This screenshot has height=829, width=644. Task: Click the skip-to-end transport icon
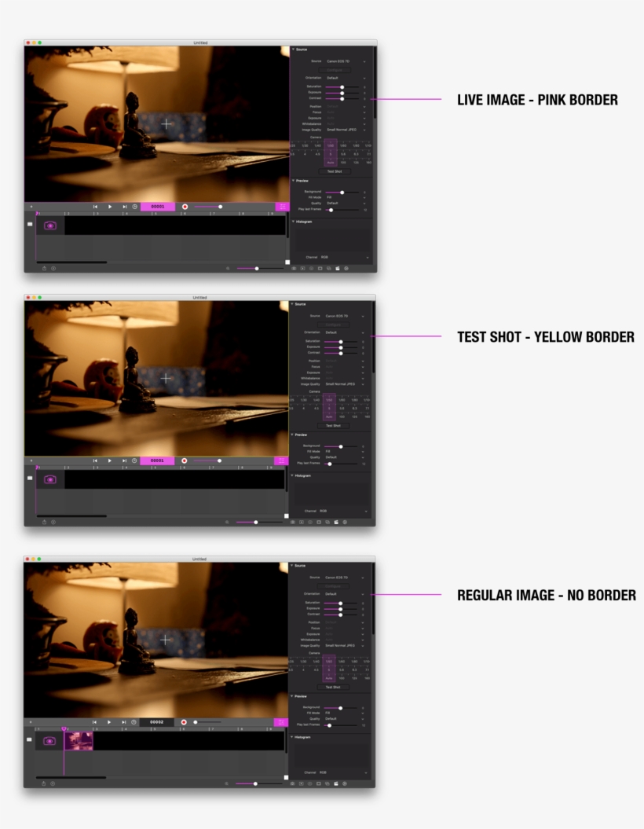click(x=124, y=206)
